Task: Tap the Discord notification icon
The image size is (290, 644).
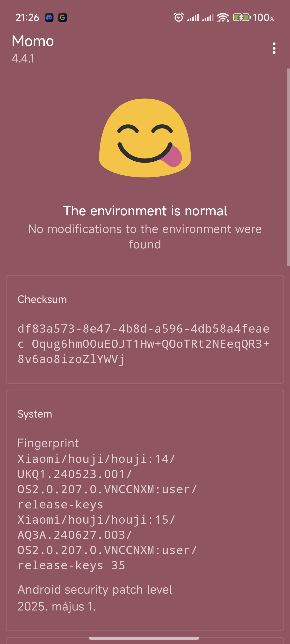Action: (49, 18)
